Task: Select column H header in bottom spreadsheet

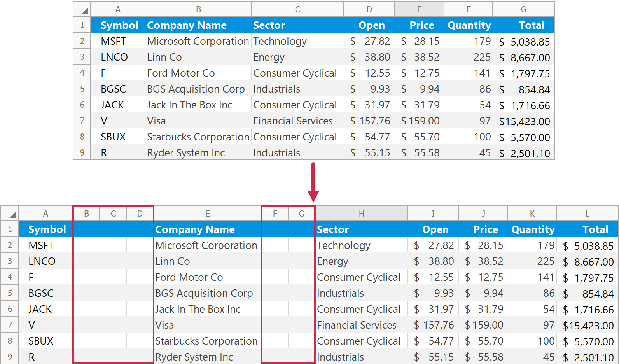Action: click(361, 213)
